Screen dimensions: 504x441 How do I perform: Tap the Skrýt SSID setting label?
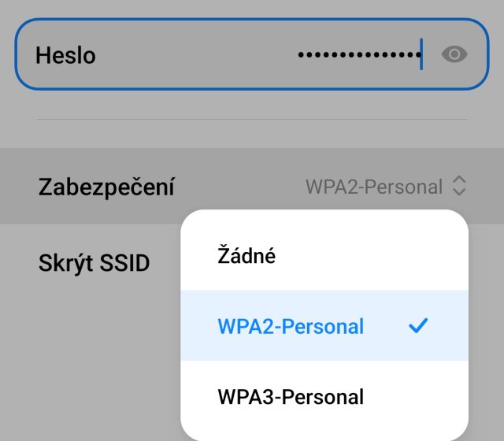point(94,262)
